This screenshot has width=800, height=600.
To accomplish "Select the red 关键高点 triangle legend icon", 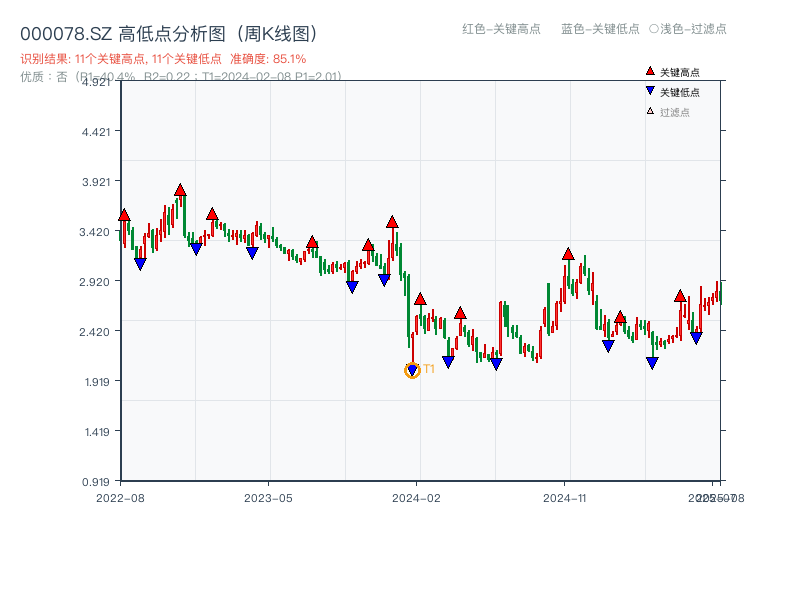I will [x=649, y=71].
